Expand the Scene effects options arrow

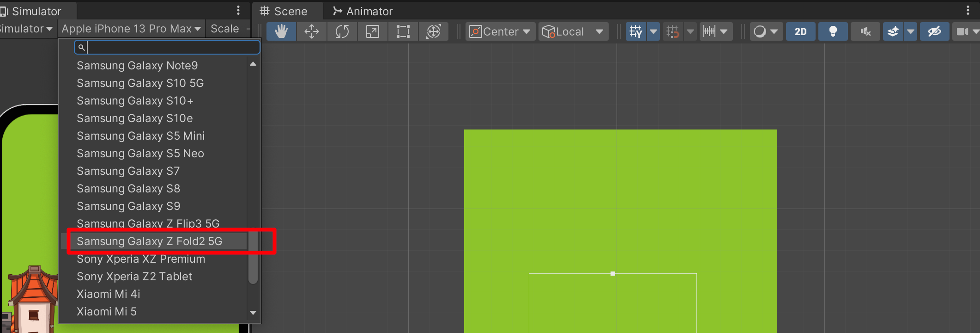[911, 31]
